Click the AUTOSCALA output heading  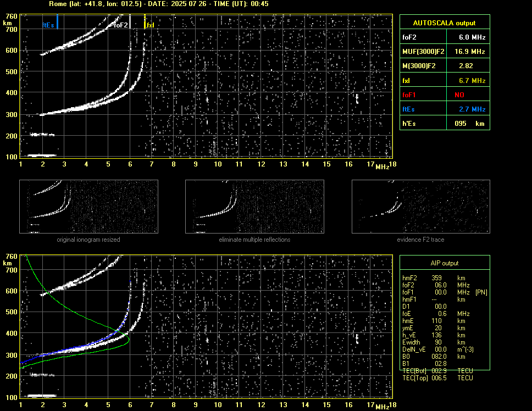[444, 23]
